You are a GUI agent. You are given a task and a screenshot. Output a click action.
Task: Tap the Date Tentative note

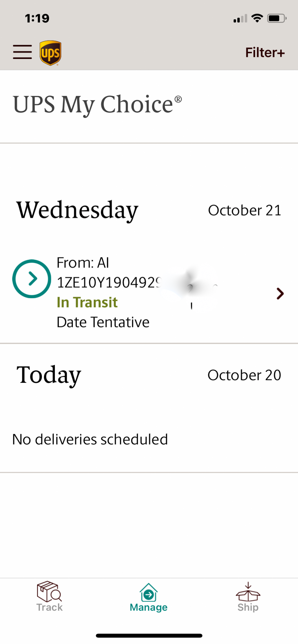(103, 322)
